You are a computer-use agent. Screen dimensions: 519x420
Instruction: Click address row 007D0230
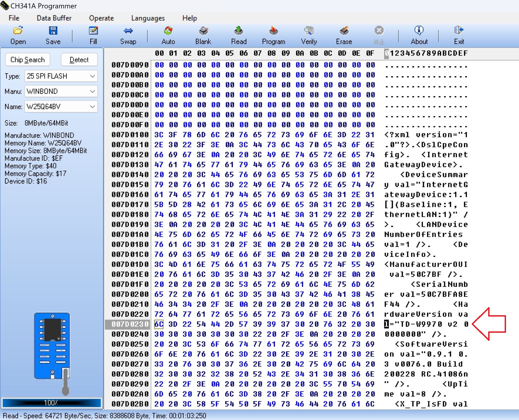point(130,324)
